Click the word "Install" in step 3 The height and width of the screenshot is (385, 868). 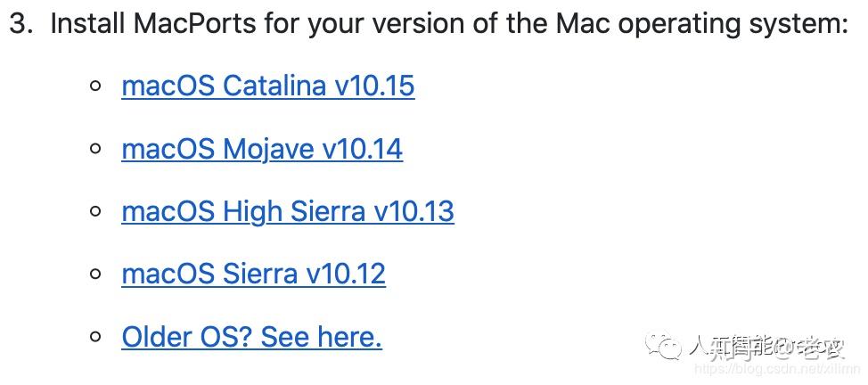click(87, 24)
